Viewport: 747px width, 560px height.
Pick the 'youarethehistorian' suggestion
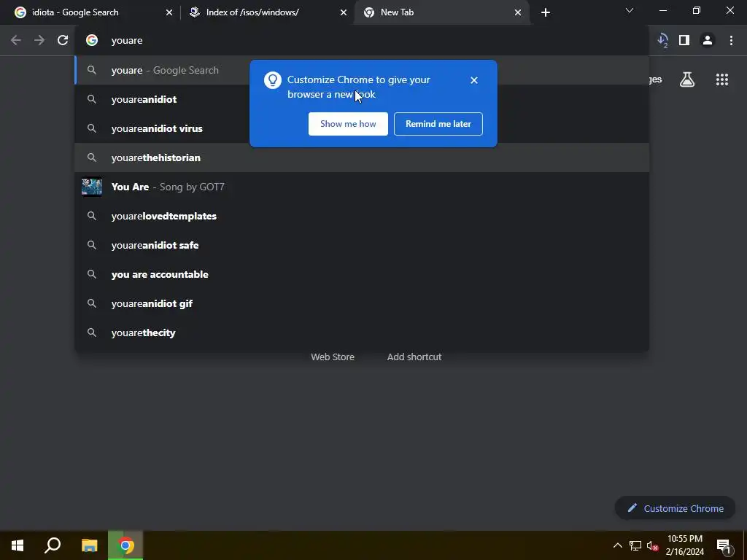coord(362,157)
